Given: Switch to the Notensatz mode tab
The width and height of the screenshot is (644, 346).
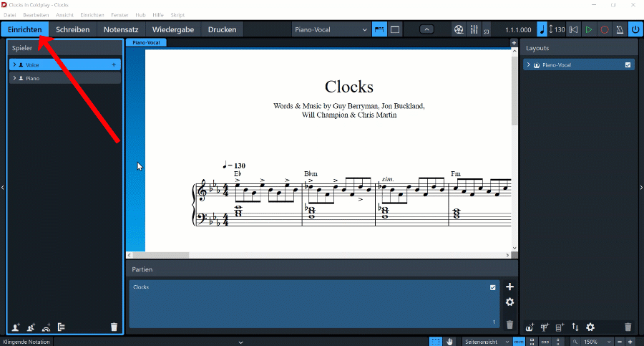Looking at the screenshot, I should coord(121,29).
